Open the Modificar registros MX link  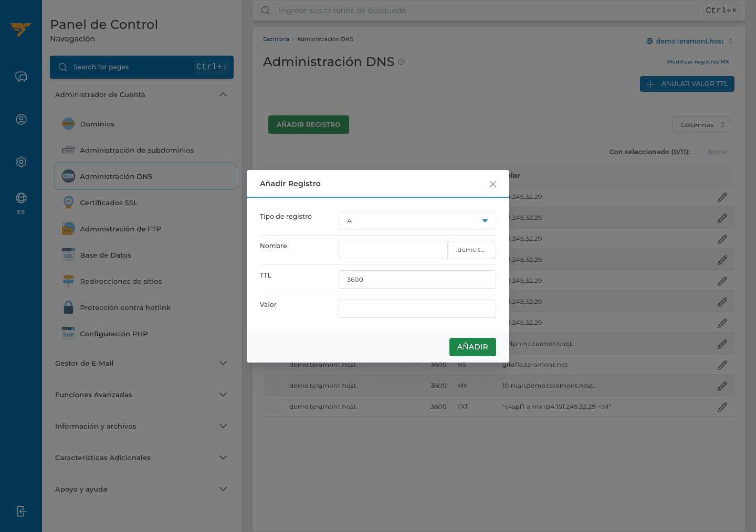[x=698, y=62]
